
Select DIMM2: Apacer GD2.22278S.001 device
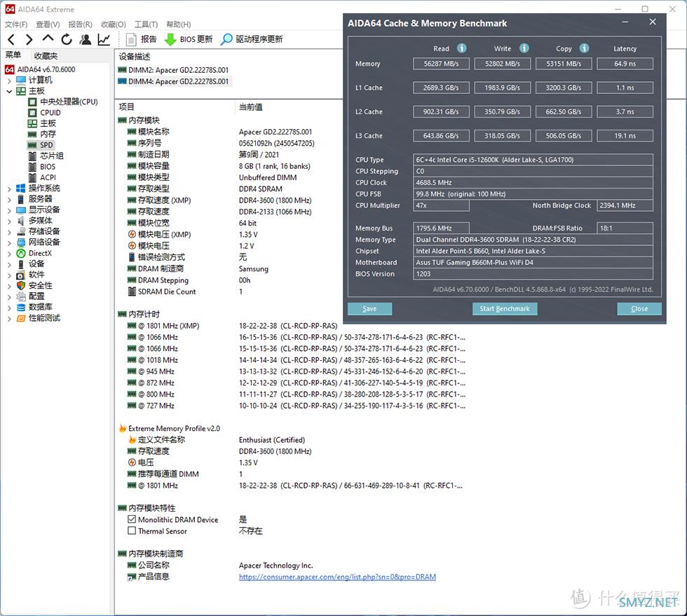(174, 70)
